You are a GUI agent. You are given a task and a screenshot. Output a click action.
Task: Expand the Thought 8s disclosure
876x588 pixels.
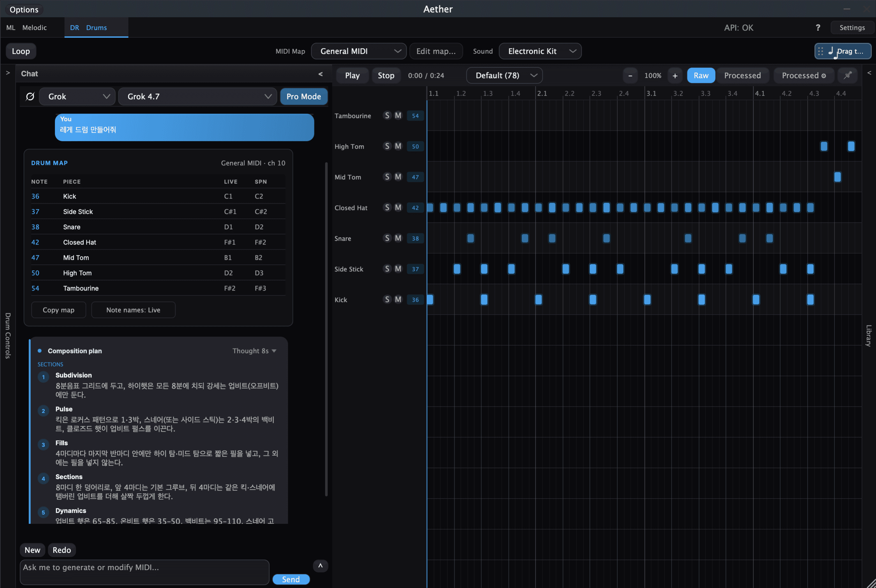[x=254, y=351]
